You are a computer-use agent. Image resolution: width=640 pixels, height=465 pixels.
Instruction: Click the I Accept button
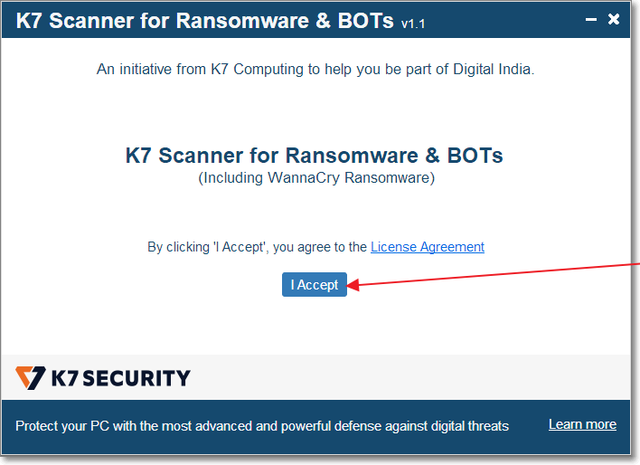click(314, 285)
